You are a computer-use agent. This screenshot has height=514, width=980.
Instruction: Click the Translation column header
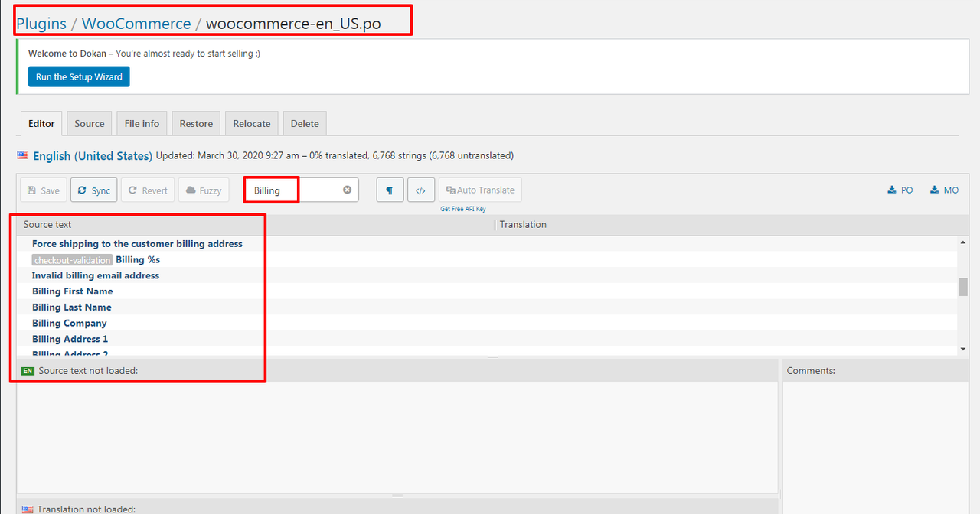(x=731, y=224)
